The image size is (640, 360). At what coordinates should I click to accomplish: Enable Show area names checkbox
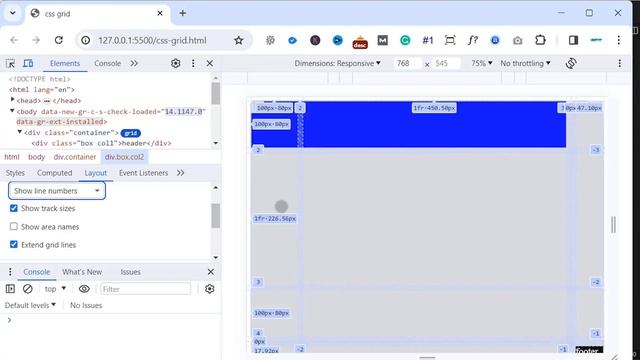[x=13, y=226]
